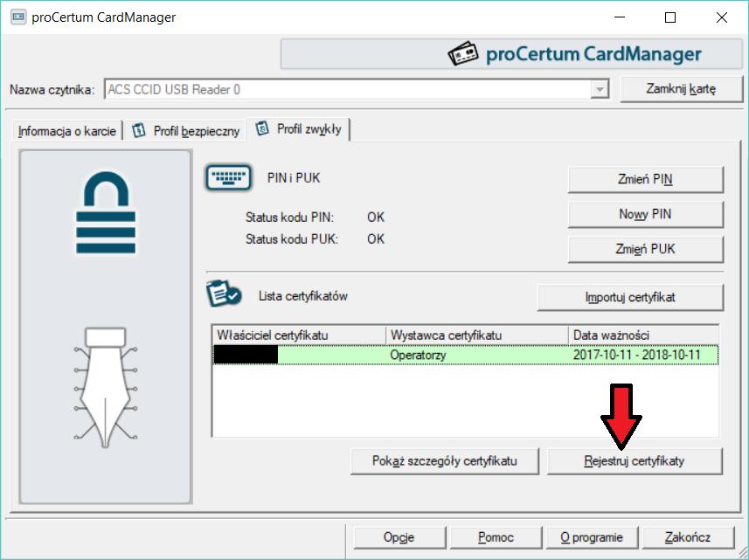This screenshot has height=560, width=749.
Task: Click the Status kodu PIN label
Action: 289,218
